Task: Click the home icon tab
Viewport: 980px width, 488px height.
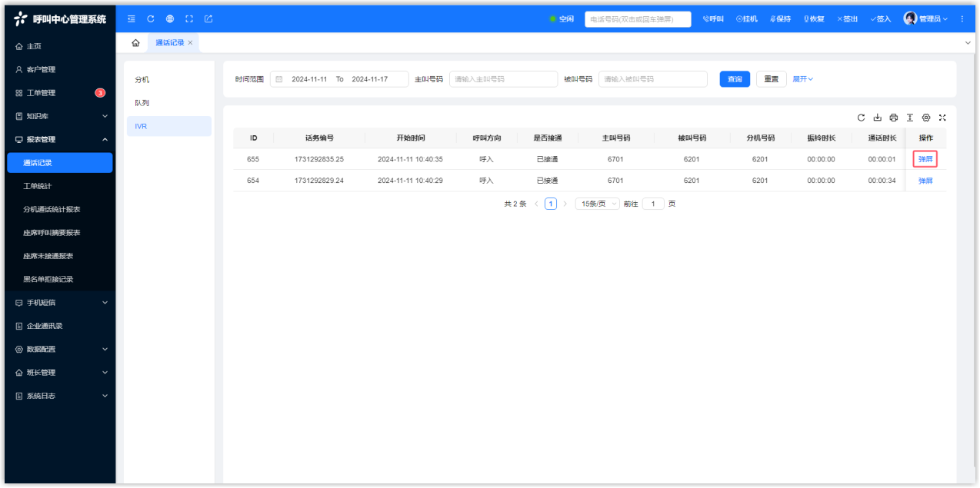Action: pos(135,43)
